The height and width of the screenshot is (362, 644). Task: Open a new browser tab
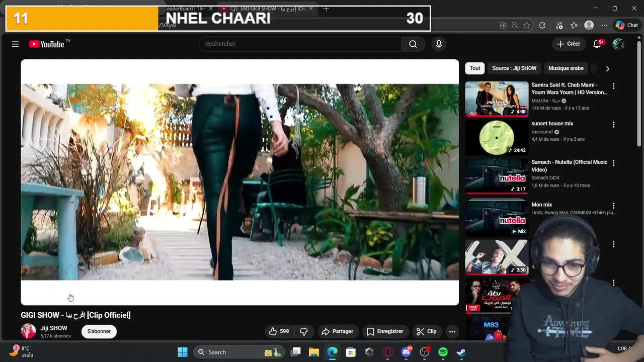click(x=326, y=9)
